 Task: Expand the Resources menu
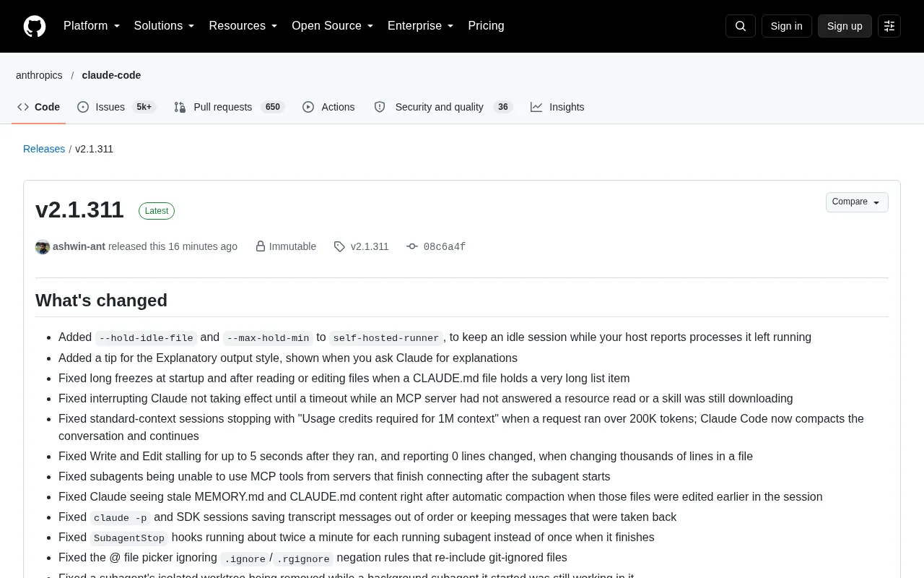tap(243, 26)
